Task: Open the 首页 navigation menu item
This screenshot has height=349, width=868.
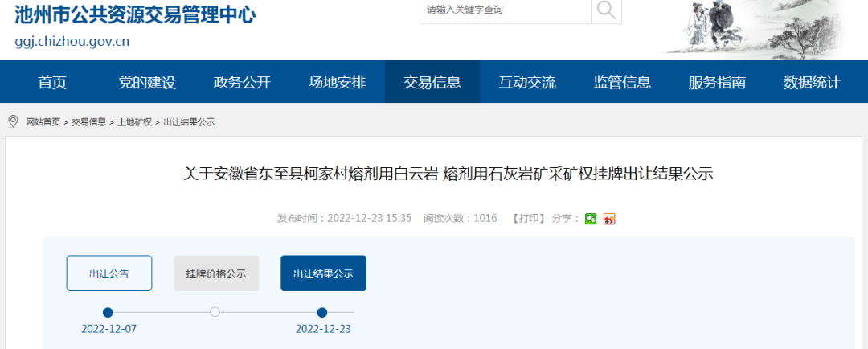Action: tap(52, 82)
